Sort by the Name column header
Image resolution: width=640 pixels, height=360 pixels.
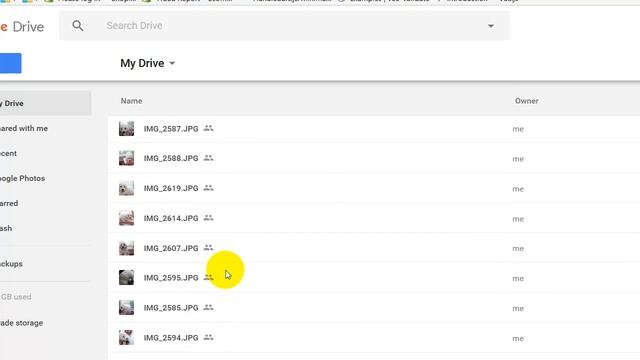pos(131,101)
